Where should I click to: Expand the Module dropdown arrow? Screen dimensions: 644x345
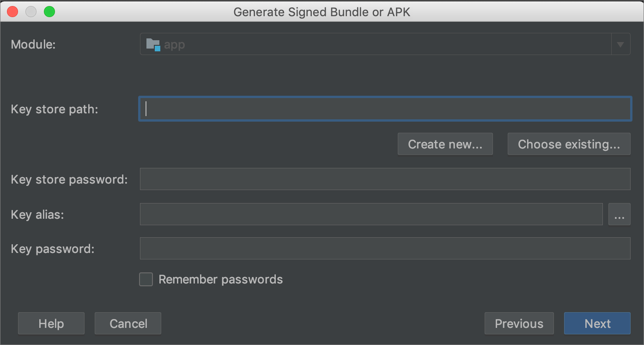click(x=620, y=44)
